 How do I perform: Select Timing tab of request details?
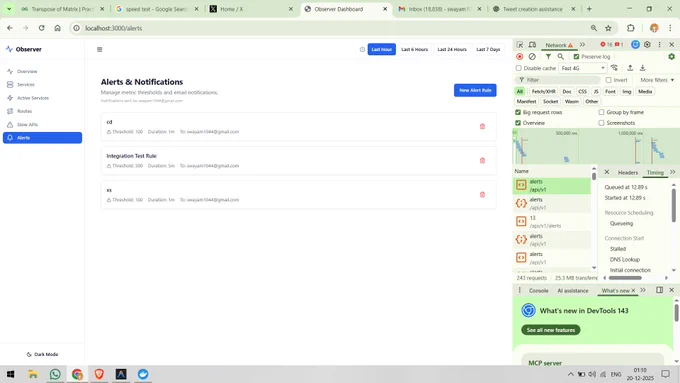pos(655,173)
